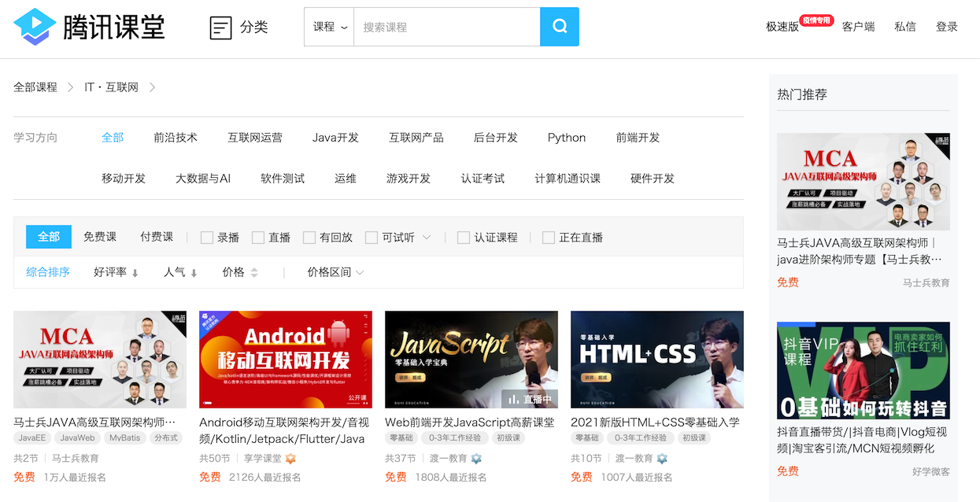Choose the Java开发 direction
The height and width of the screenshot is (502, 980).
pos(335,138)
